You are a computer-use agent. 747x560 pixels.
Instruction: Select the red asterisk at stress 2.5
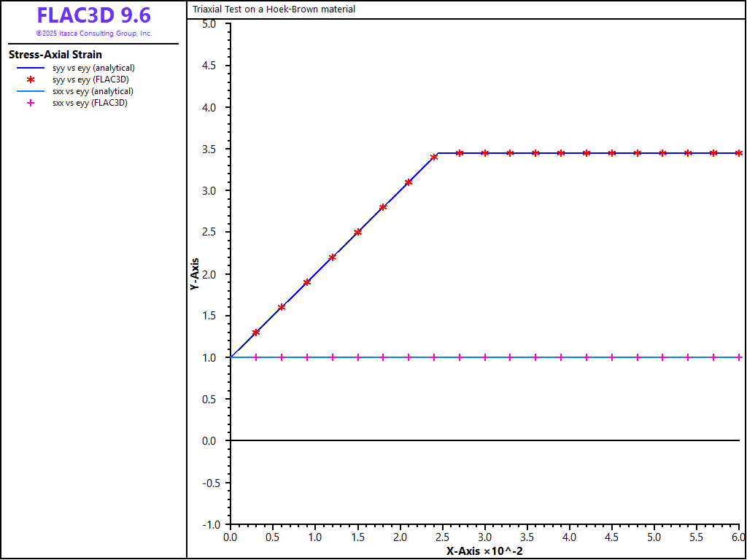(357, 233)
